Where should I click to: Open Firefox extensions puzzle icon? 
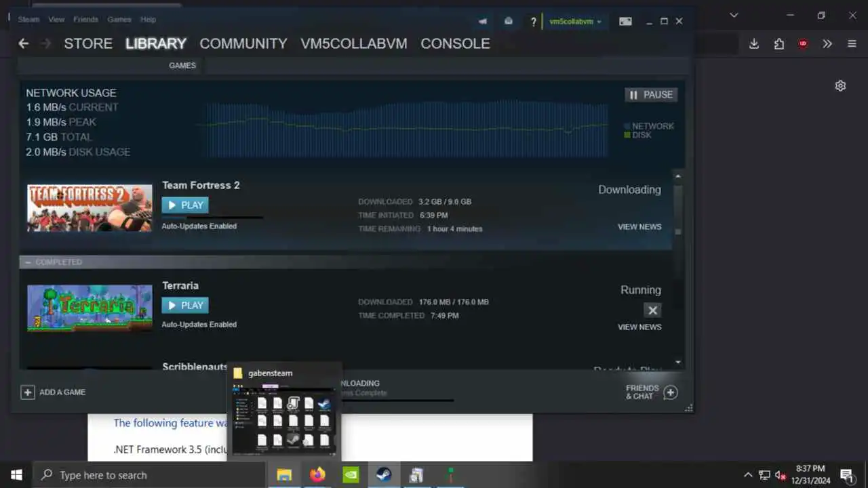pyautogui.click(x=778, y=44)
